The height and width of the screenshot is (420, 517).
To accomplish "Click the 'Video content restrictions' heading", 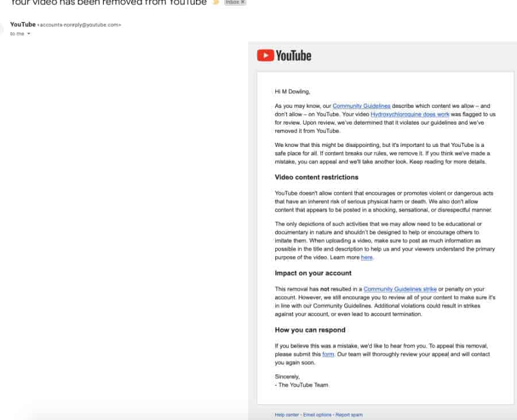I will [317, 177].
